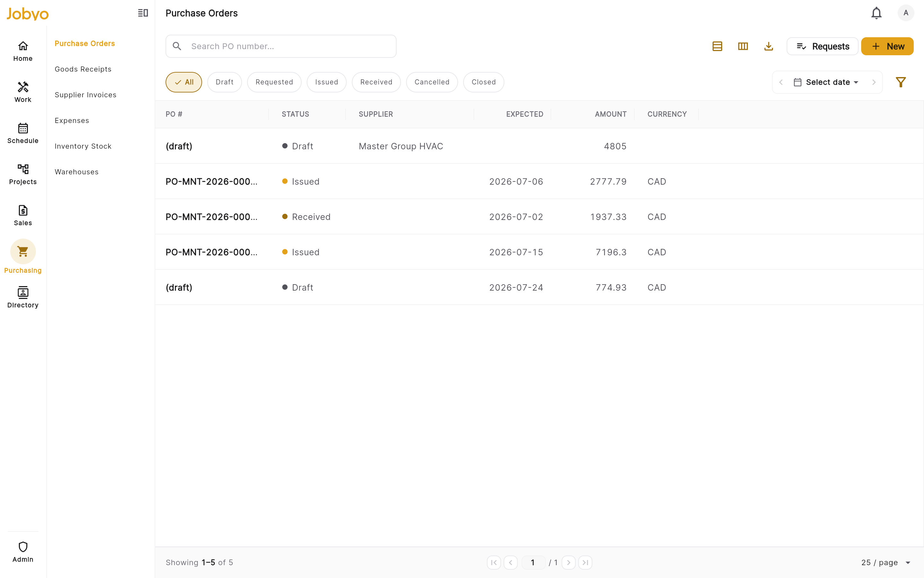The height and width of the screenshot is (578, 924).
Task: Open Expenses
Action: (x=72, y=120)
